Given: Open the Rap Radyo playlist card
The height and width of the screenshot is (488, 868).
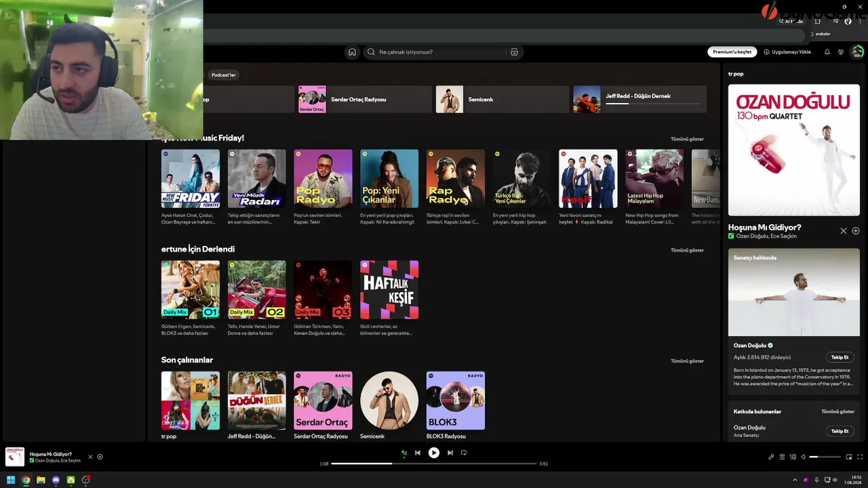Looking at the screenshot, I should pyautogui.click(x=456, y=188).
